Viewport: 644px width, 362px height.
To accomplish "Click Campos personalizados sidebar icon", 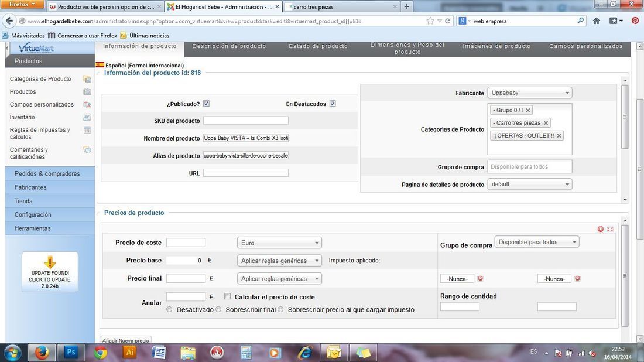I will point(87,104).
